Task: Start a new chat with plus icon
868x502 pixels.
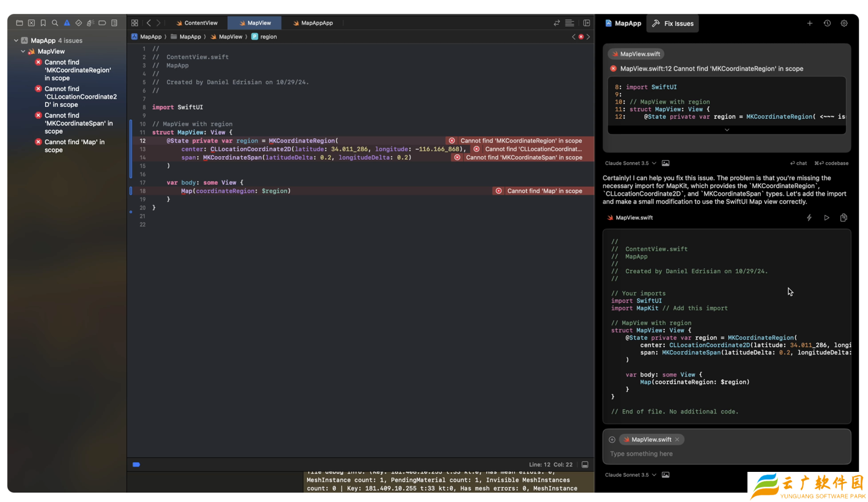Action: [x=810, y=24]
